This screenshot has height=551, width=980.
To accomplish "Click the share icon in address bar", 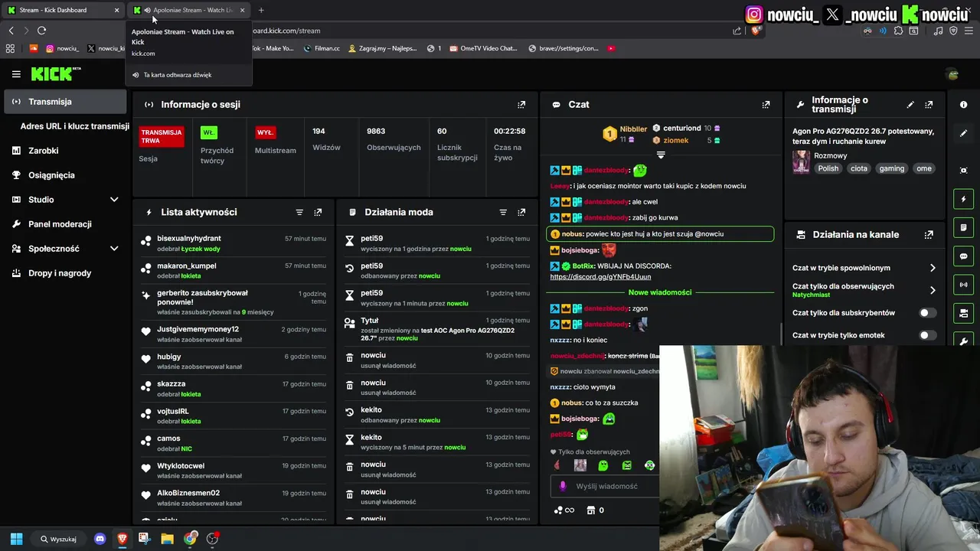I will (737, 31).
